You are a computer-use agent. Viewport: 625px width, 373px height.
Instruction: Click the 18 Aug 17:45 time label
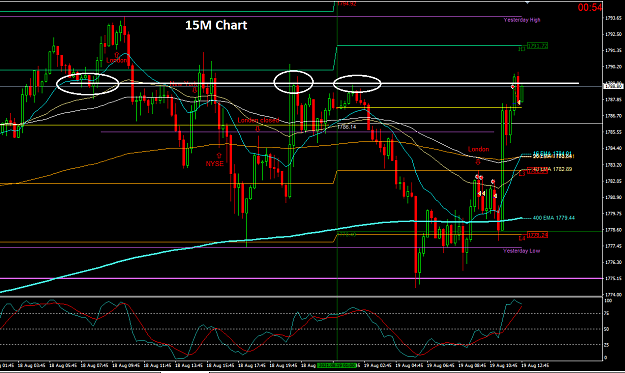coord(252,365)
